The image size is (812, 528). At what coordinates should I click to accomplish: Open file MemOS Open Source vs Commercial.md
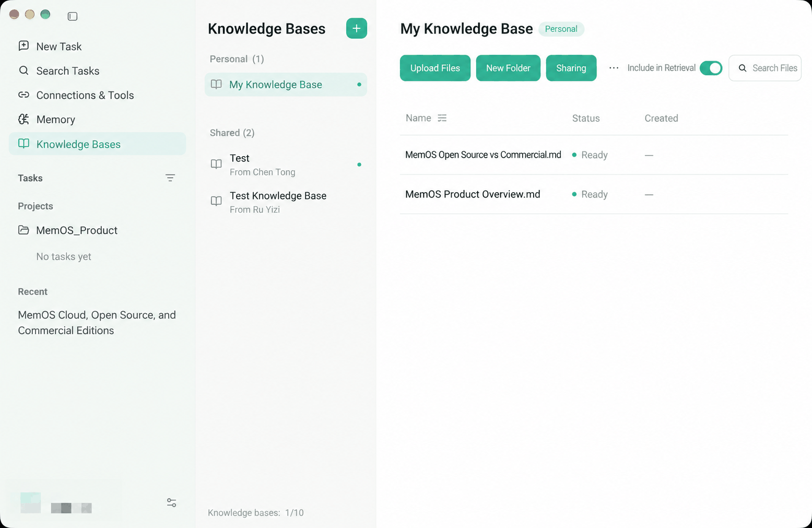tap(483, 155)
